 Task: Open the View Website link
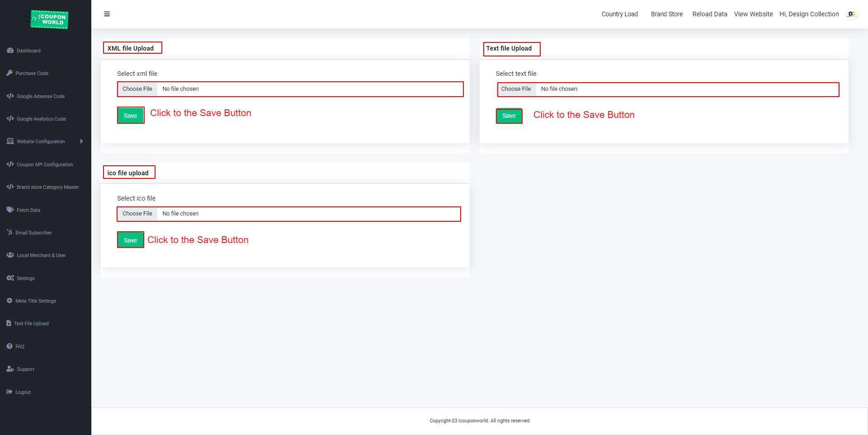point(753,14)
